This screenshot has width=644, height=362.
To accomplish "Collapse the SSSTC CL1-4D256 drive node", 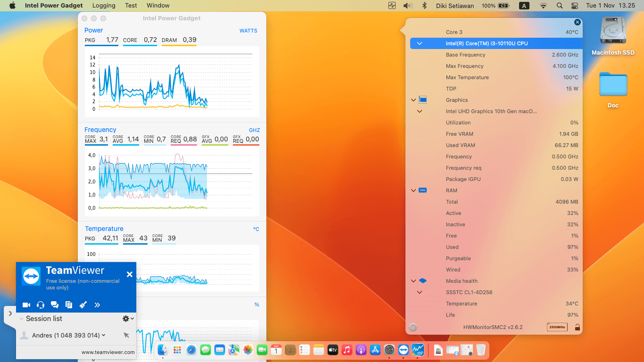I will (420, 292).
